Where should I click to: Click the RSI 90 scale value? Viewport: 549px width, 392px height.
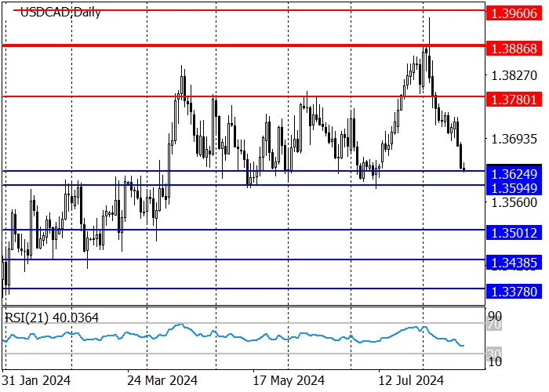(495, 315)
